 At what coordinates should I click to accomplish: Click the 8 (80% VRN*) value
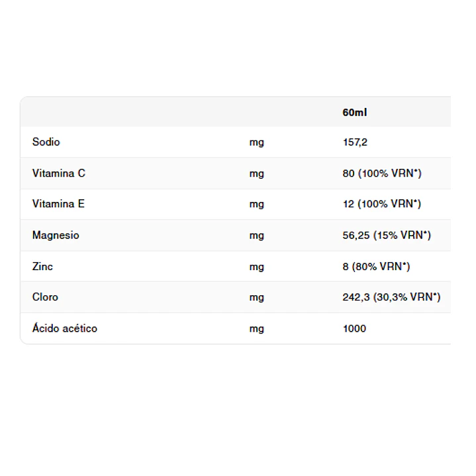[x=376, y=267]
